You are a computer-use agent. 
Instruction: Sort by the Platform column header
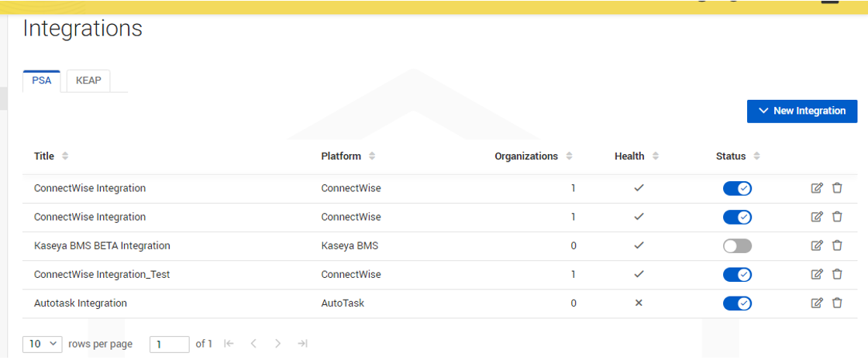pyautogui.click(x=372, y=156)
